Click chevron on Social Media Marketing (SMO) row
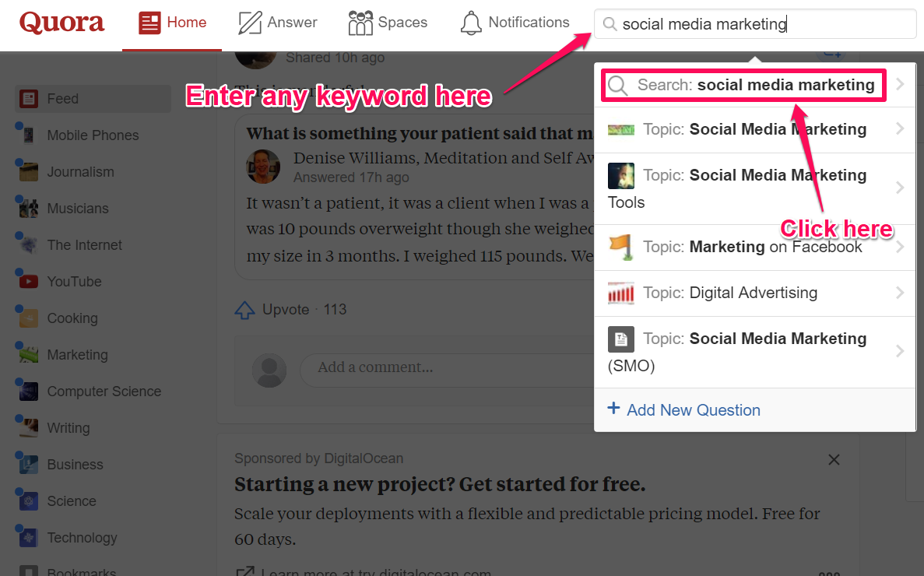Image resolution: width=924 pixels, height=576 pixels. tap(900, 351)
